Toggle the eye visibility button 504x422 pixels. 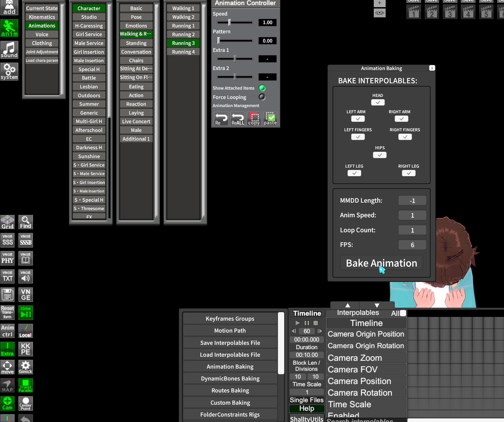click(x=380, y=13)
